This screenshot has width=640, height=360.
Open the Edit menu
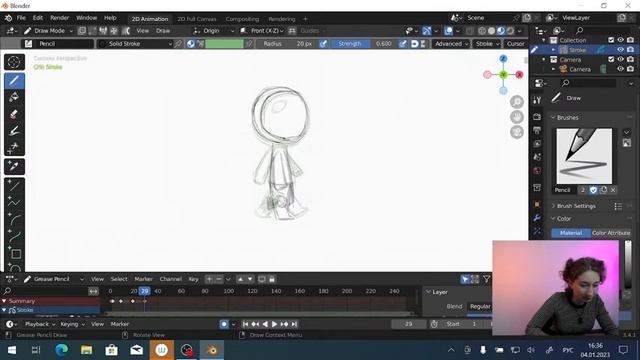(38, 18)
